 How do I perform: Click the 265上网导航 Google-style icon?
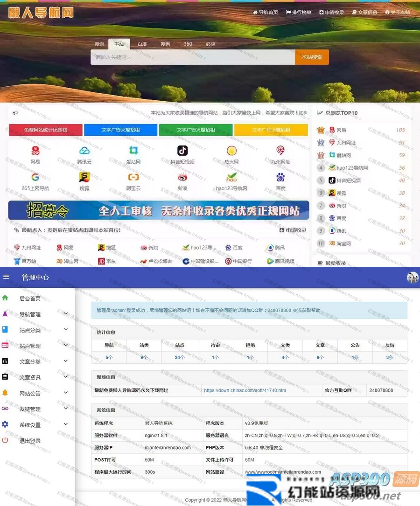coord(35,177)
